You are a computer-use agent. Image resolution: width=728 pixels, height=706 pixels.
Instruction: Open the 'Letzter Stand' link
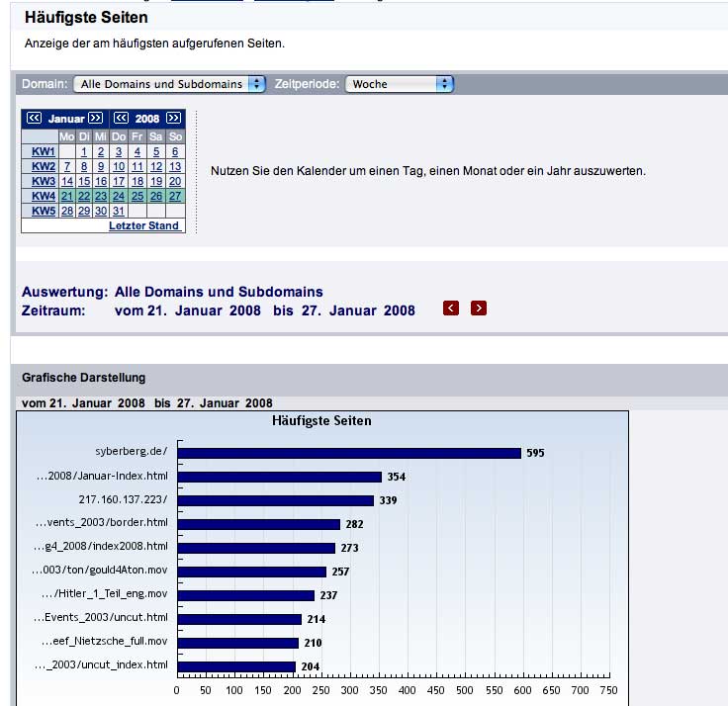coord(143,226)
